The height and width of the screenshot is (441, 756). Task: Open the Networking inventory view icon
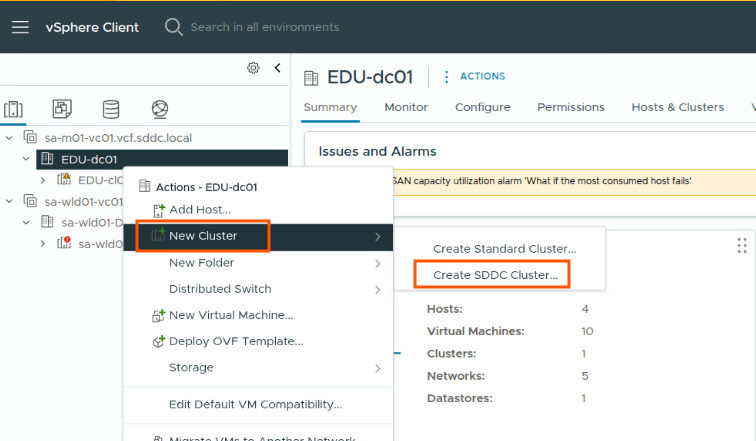tap(159, 108)
